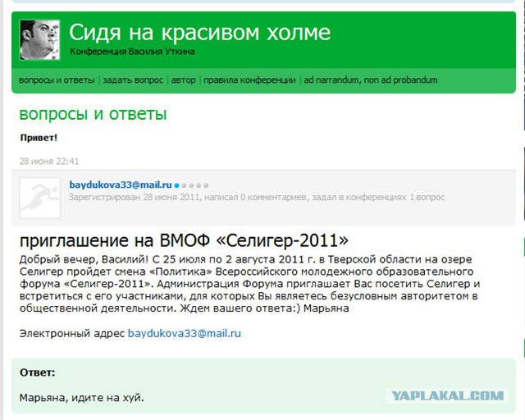Click the 'Привет!' bold text
Screen dimensions: 525x420
(39, 138)
